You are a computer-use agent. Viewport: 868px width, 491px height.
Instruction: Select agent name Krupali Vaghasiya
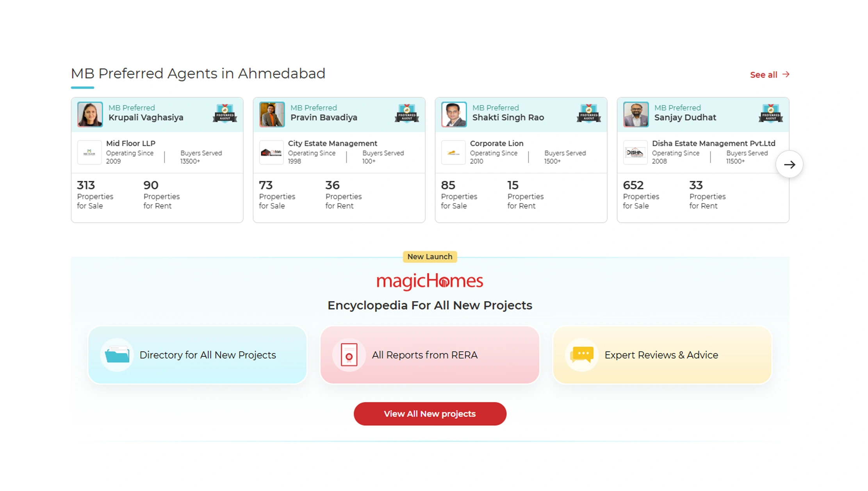146,118
